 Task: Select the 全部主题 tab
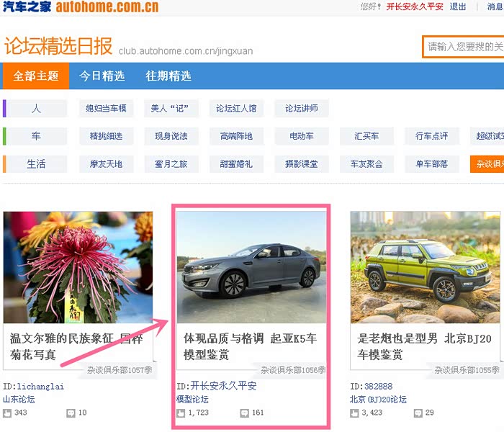[x=36, y=76]
